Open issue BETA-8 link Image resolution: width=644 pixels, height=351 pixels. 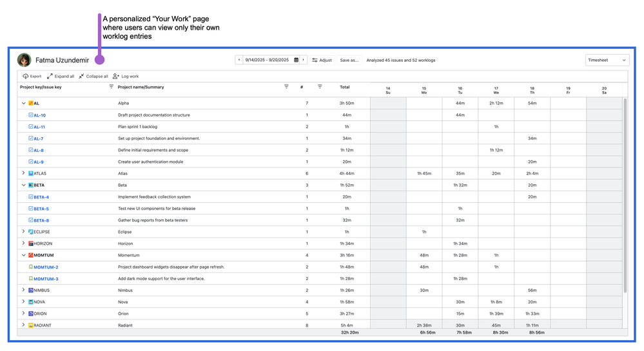pos(41,220)
